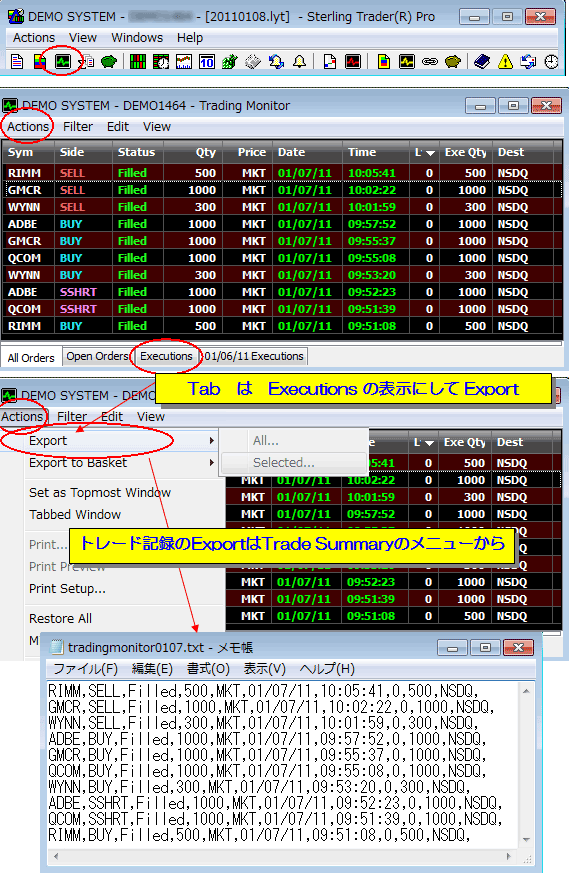The height and width of the screenshot is (873, 569).
Task: Switch to the All Orders tab
Action: [x=31, y=357]
